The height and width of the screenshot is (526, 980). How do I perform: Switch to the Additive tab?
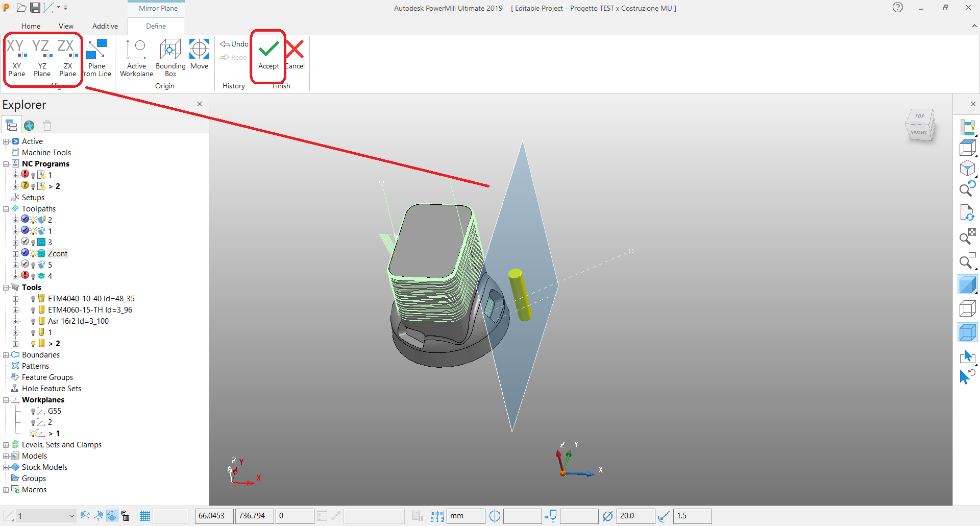click(x=105, y=26)
